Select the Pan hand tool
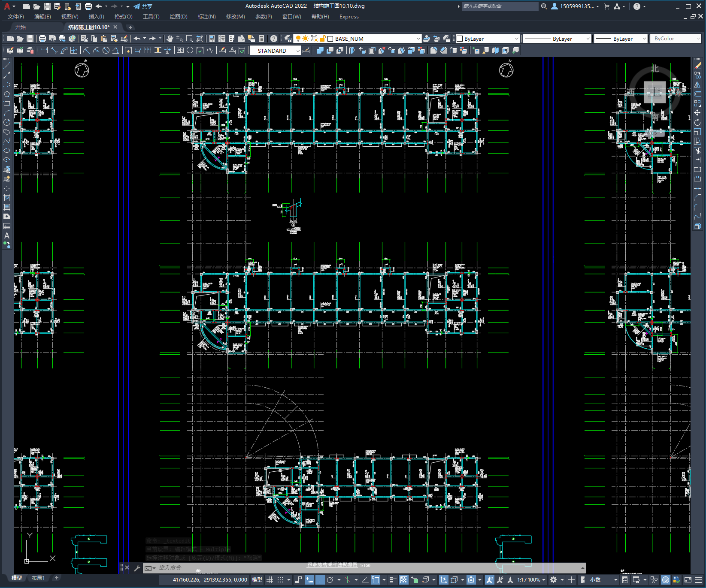Viewport: 706px width, 588px height. click(170, 39)
